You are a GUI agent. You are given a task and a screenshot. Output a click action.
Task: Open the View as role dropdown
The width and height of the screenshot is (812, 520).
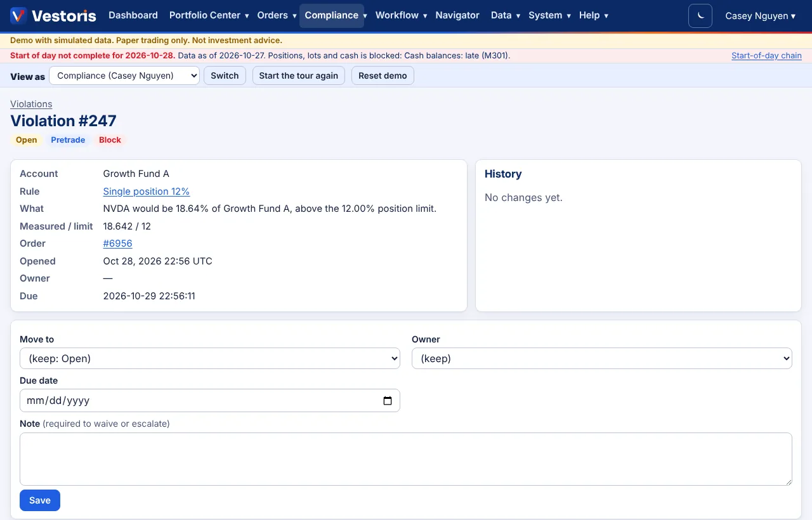pyautogui.click(x=124, y=75)
